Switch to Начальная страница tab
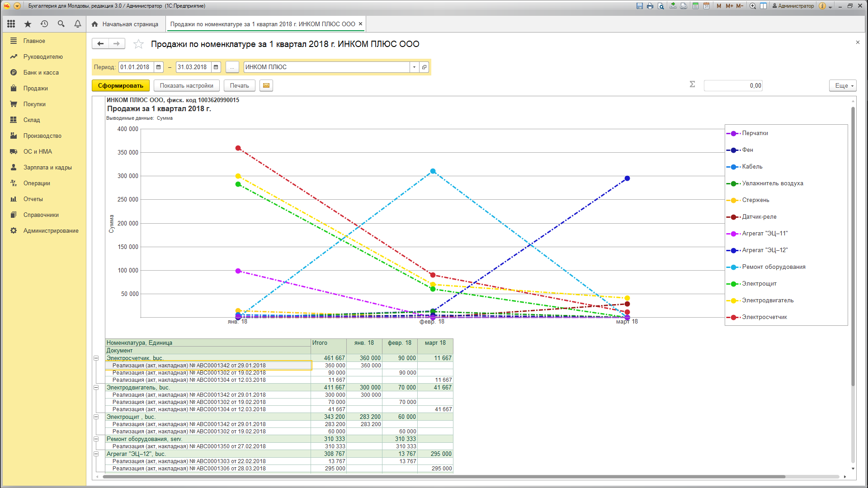Viewport: 868px width, 488px height. 125,24
